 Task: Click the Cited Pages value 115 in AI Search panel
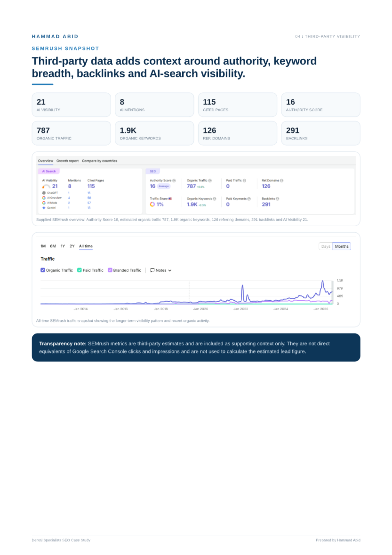(91, 186)
